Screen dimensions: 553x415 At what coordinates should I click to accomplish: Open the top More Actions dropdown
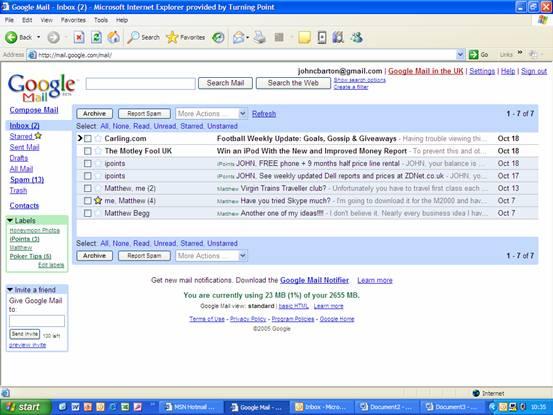click(x=211, y=114)
